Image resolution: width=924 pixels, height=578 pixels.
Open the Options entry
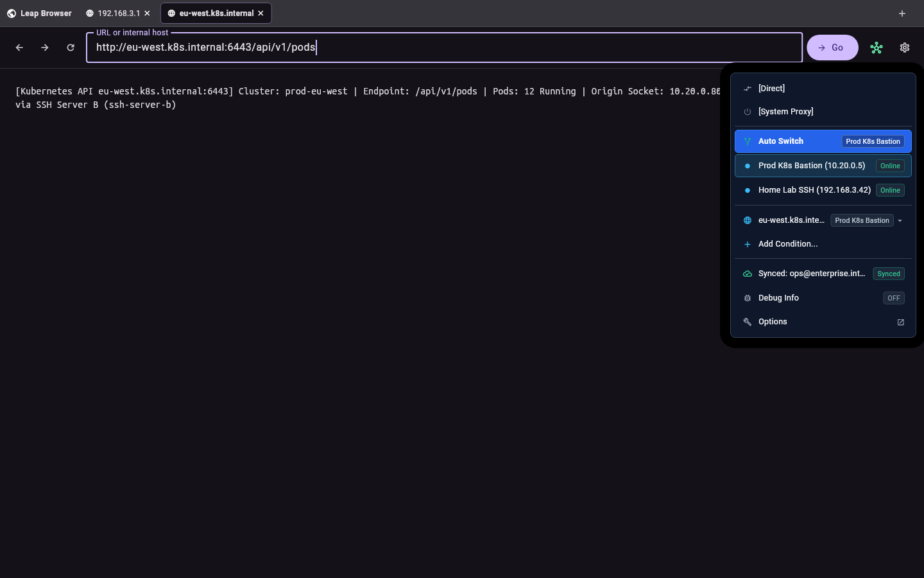click(823, 322)
